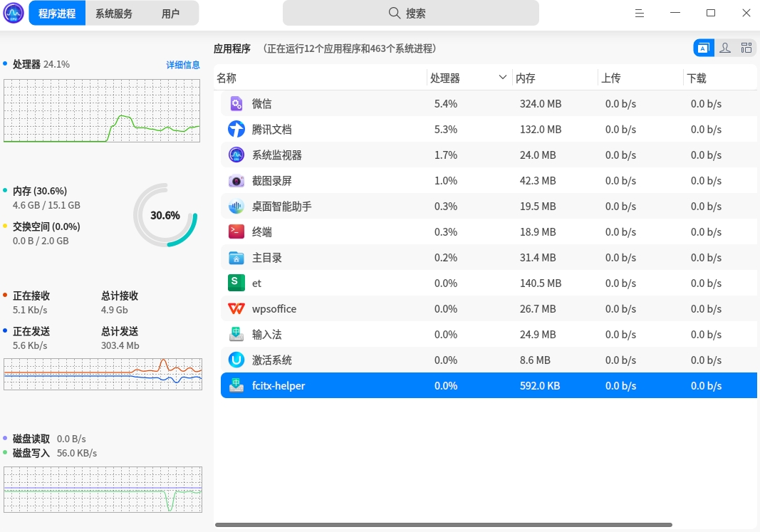
Task: Click the disk read/write graph
Action: [103, 489]
